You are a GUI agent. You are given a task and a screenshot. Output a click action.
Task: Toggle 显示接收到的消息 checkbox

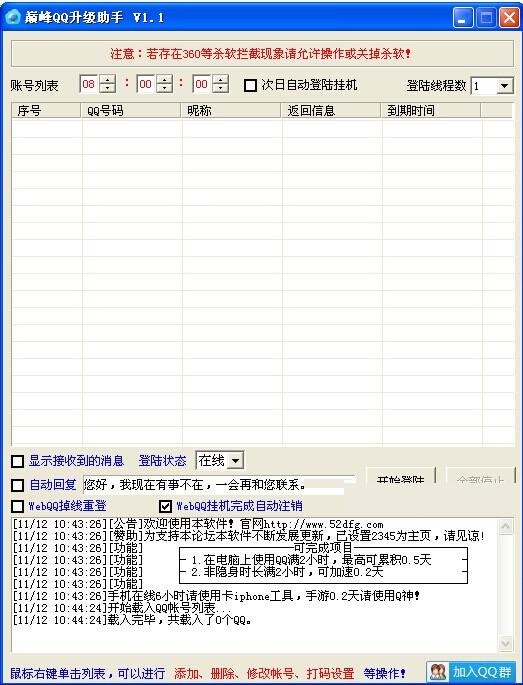(x=17, y=461)
